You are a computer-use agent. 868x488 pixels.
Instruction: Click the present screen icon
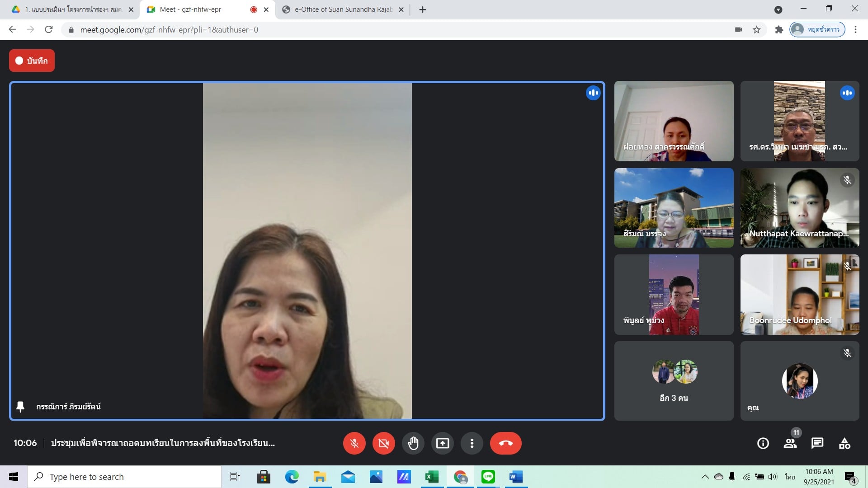pos(442,443)
